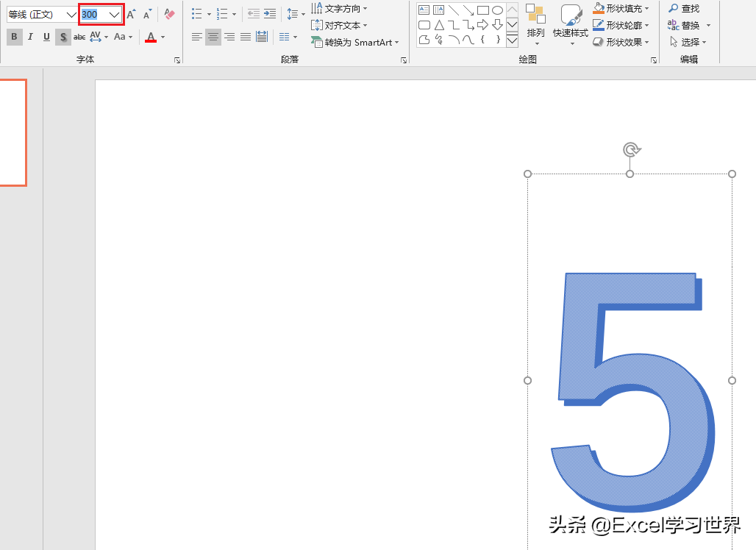The height and width of the screenshot is (550, 756).
Task: Open 文字方向 text direction menu
Action: pos(339,9)
